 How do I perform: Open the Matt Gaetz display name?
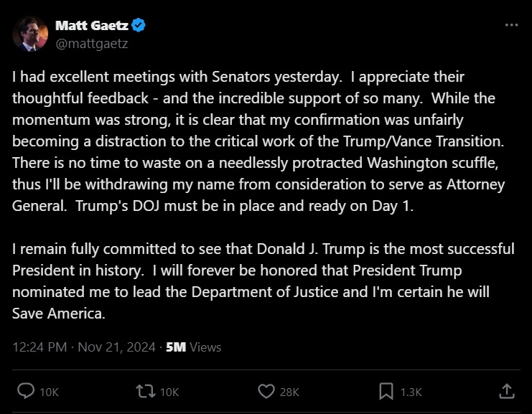click(92, 25)
